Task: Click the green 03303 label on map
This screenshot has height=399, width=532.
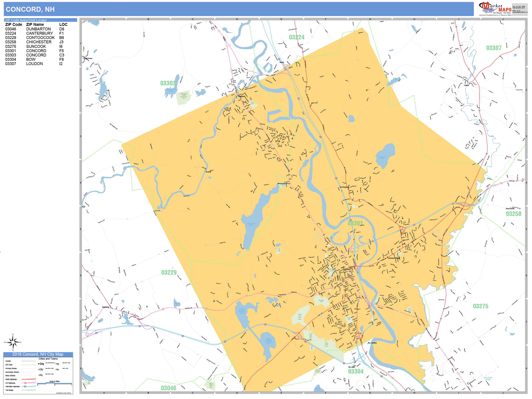Action: click(x=168, y=83)
